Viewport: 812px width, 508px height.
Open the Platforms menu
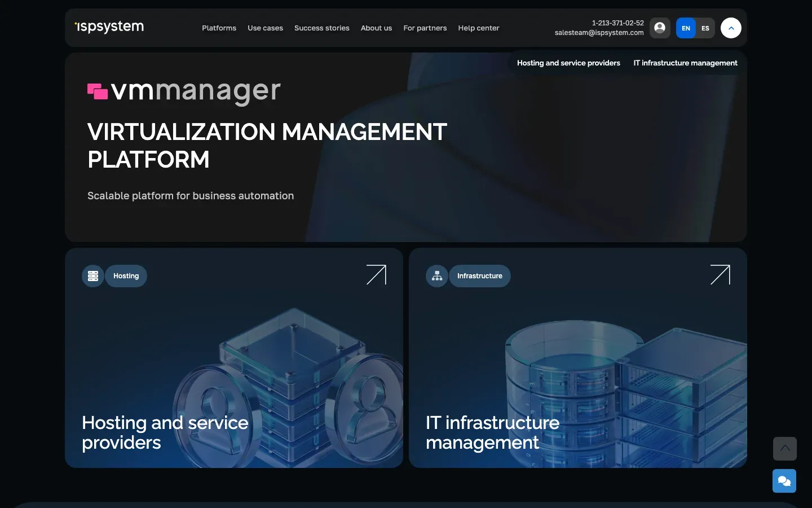(x=219, y=28)
